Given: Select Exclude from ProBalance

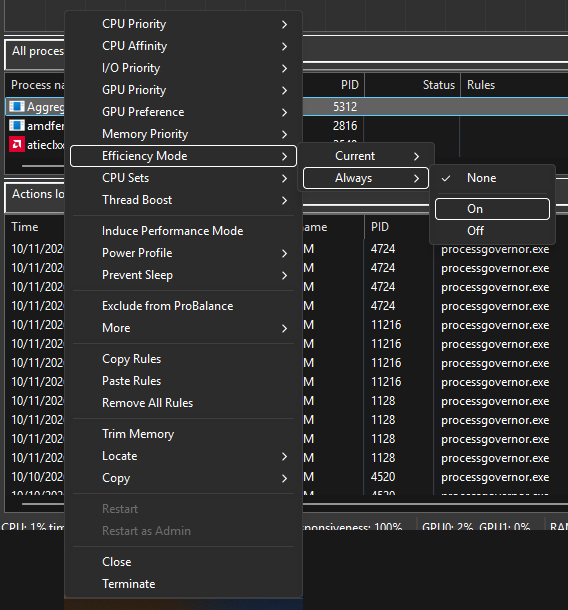Looking at the screenshot, I should tap(183, 306).
